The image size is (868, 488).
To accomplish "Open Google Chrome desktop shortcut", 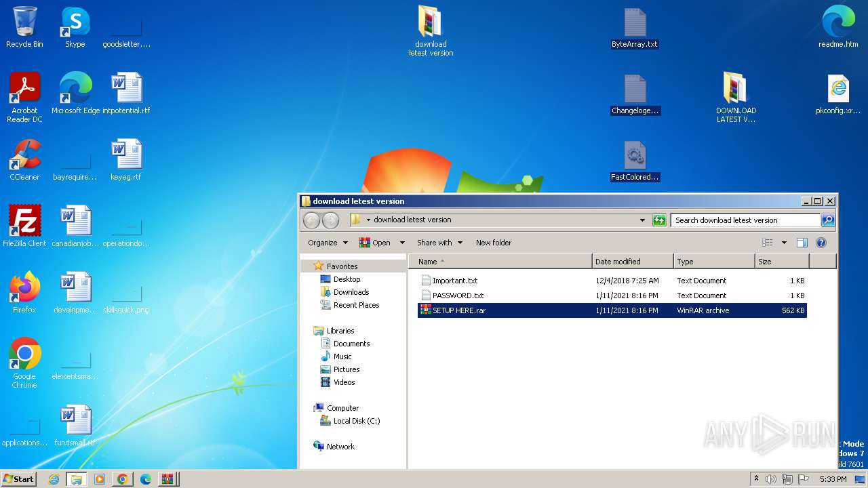I will (x=24, y=363).
